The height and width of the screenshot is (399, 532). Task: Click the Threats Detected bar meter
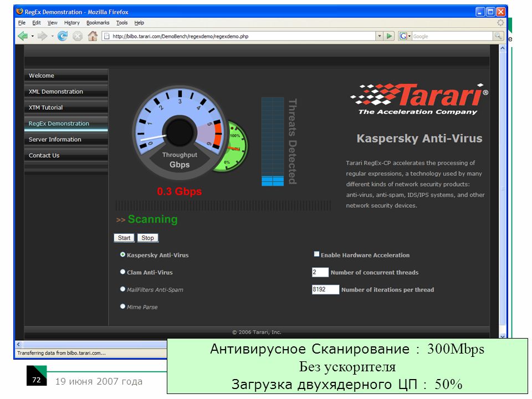(x=273, y=141)
